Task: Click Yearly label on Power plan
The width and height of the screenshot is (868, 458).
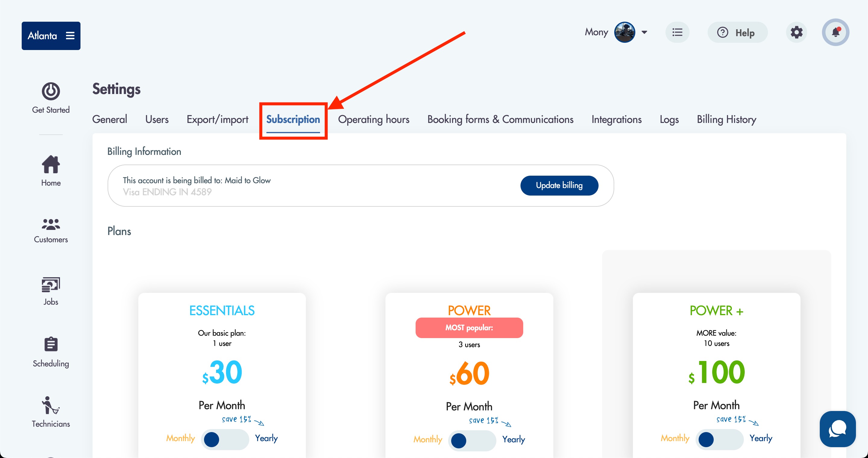Action: coord(514,439)
